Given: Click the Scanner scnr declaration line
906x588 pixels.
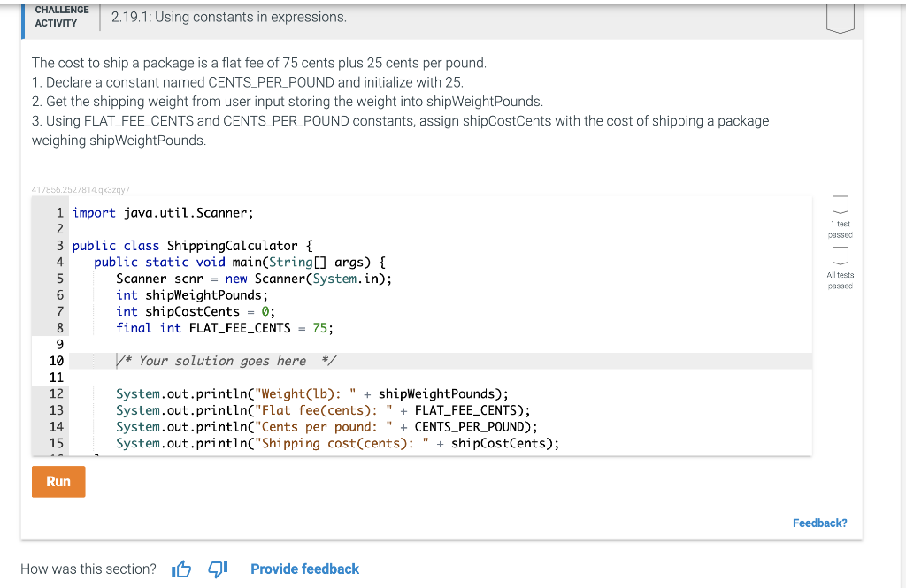Looking at the screenshot, I should click(254, 279).
